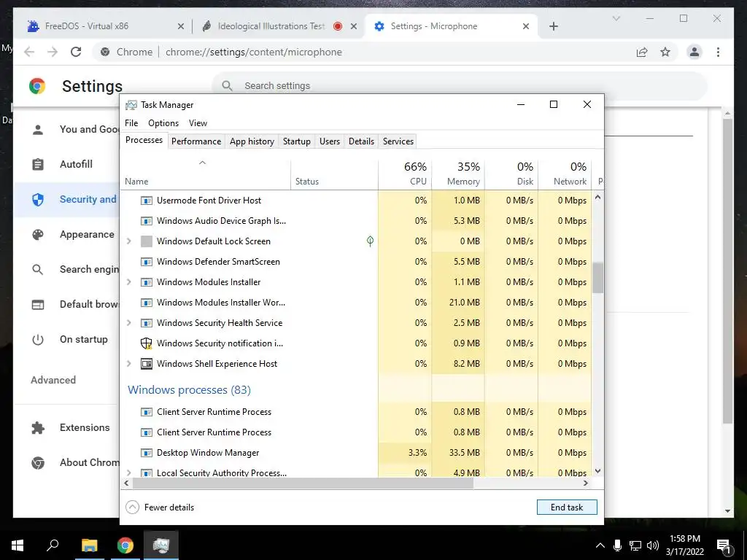Sort processes by Network column header
This screenshot has width=747, height=560.
[x=565, y=174]
